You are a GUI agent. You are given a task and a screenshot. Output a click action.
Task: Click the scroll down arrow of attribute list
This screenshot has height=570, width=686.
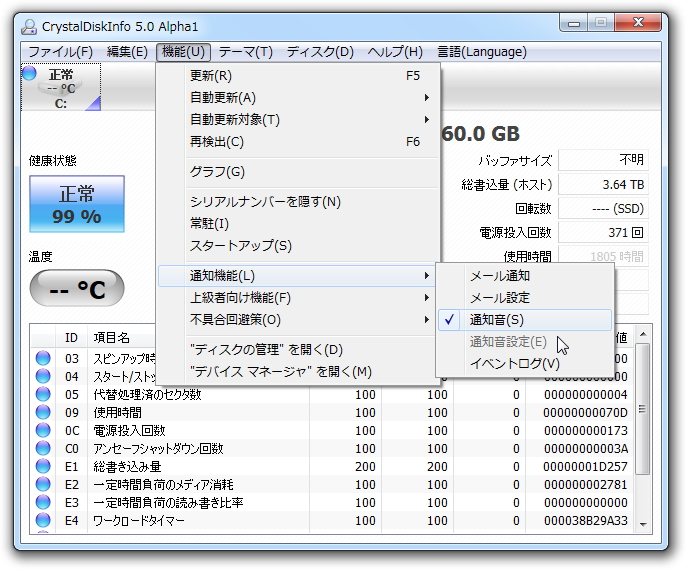click(x=643, y=524)
